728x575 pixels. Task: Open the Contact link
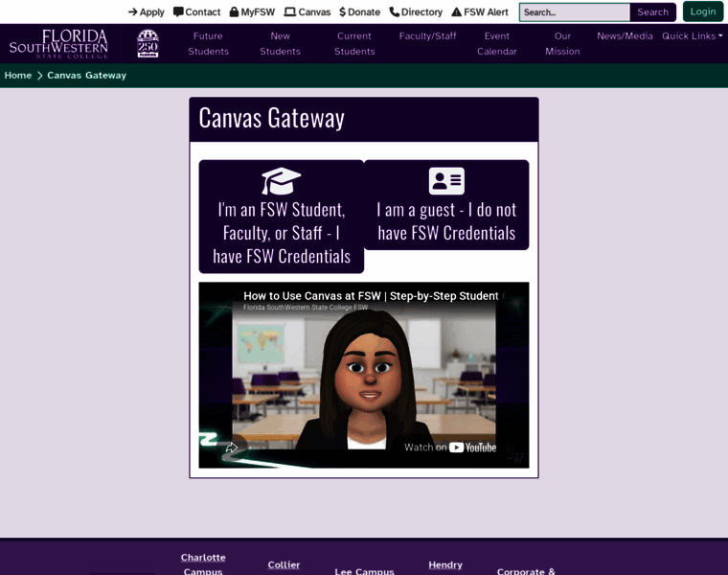(197, 12)
